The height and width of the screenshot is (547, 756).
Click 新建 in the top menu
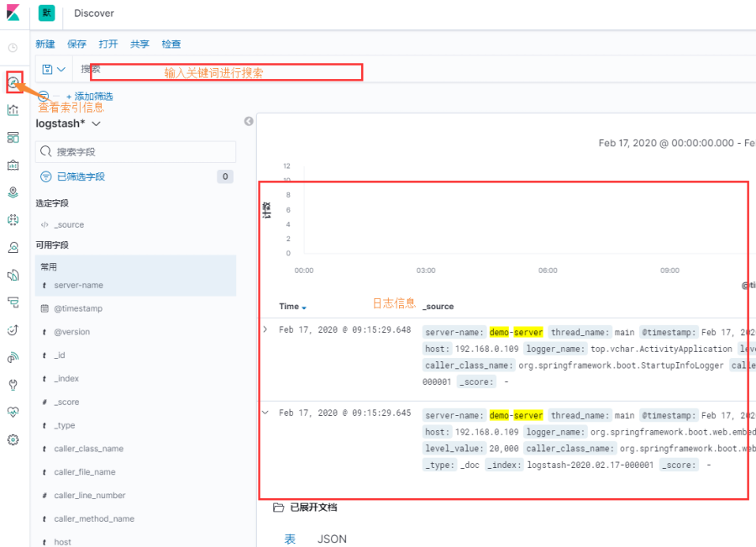[x=45, y=44]
